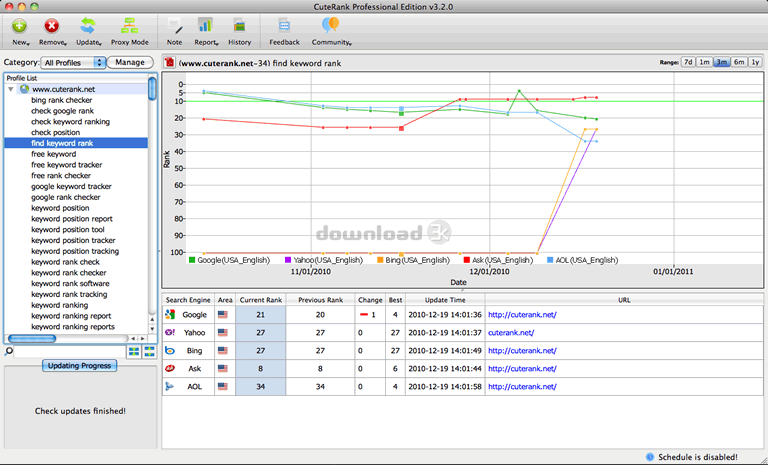The image size is (768, 465).
Task: Select keyword 'free keyword tracker'
Action: coord(67,165)
